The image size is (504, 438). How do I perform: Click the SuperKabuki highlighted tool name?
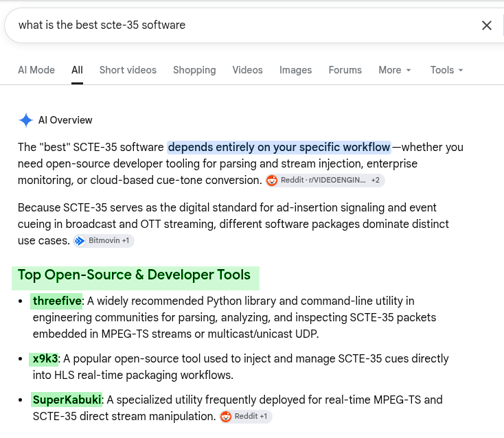tap(67, 400)
